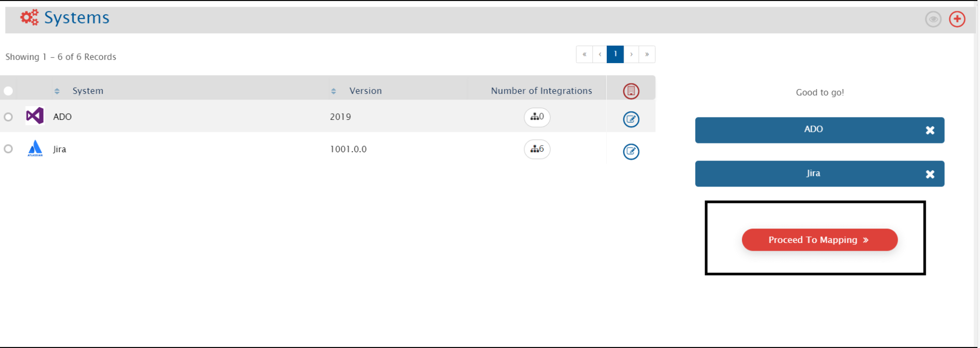This screenshot has height=348, width=980.
Task: Click the ADO Visual Studio logo
Action: [x=34, y=116]
